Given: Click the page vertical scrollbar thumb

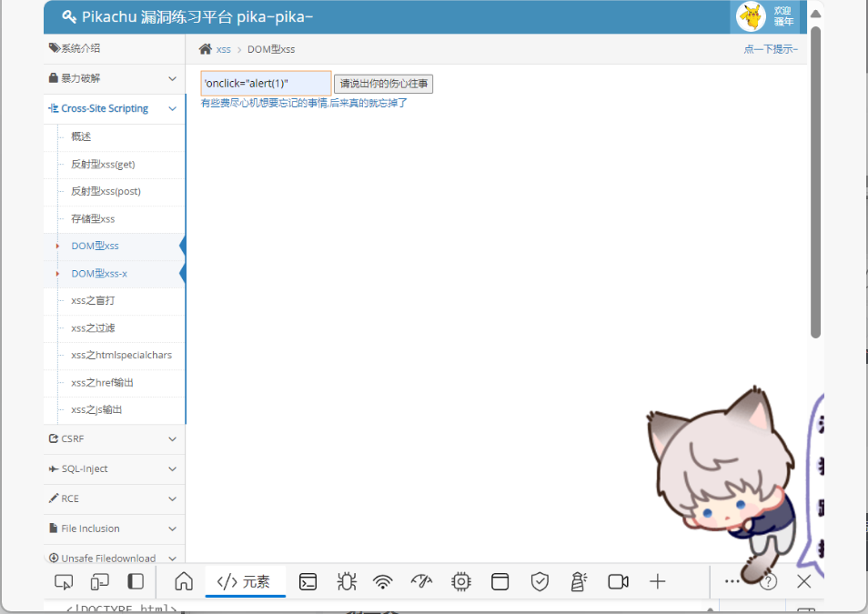Looking at the screenshot, I should [x=815, y=183].
